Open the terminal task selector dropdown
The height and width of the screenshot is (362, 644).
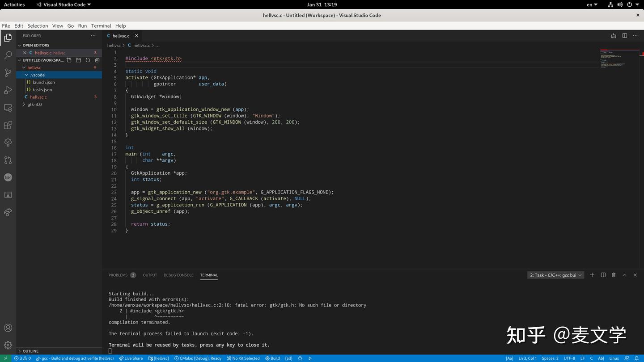pos(555,275)
